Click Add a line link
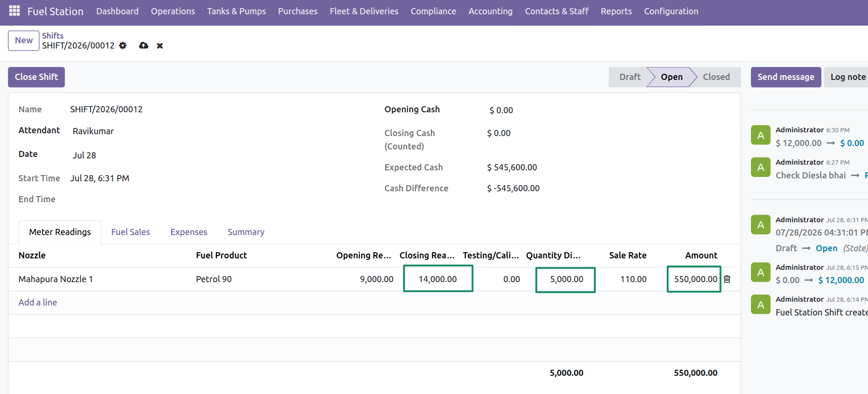 pos(38,303)
